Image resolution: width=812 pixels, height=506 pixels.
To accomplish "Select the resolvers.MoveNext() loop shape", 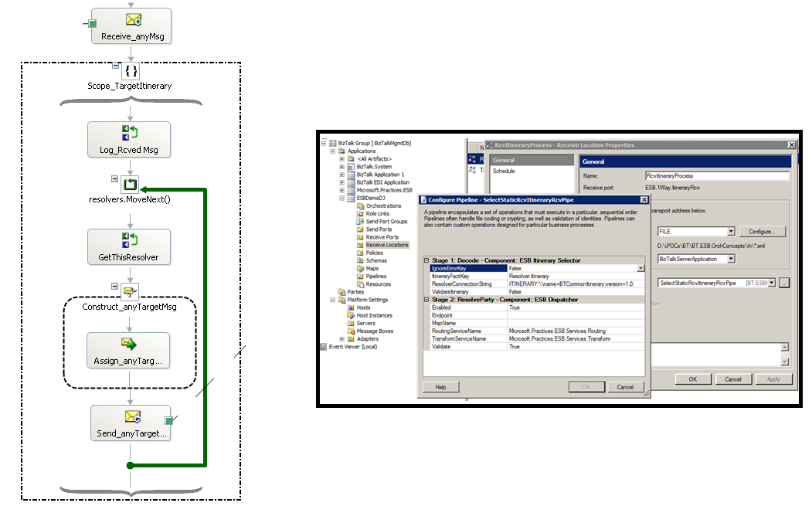I will pos(129,185).
